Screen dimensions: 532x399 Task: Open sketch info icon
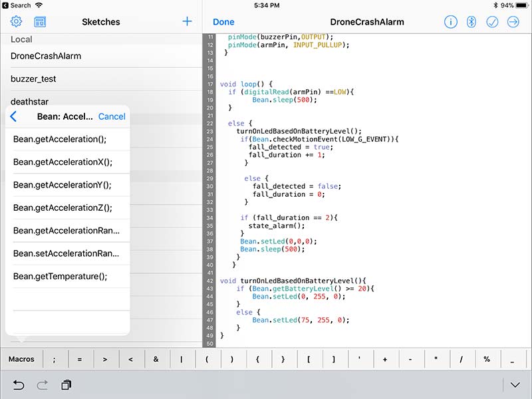[451, 22]
